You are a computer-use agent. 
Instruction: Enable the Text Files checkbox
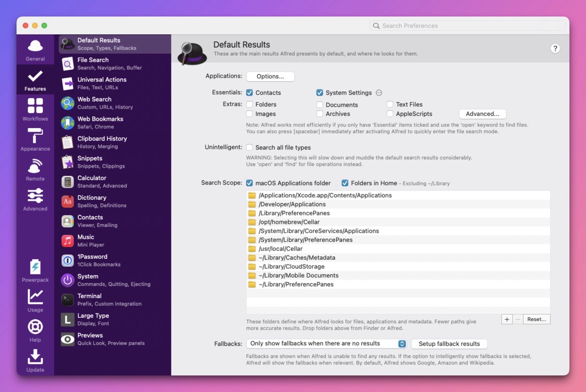tap(390, 104)
